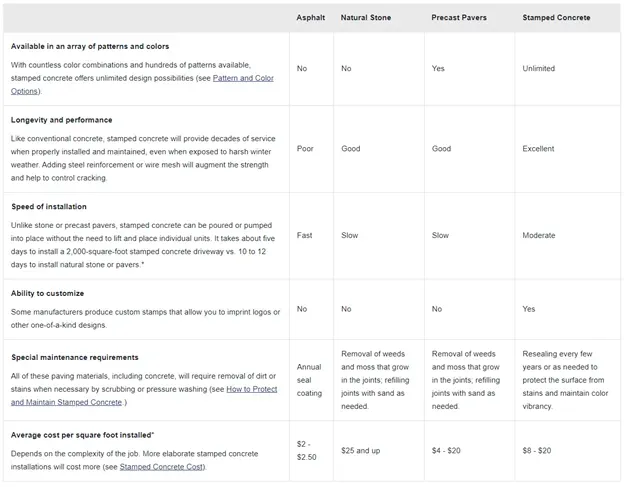
Task: Click the Excellent longevity cell
Action: click(538, 148)
